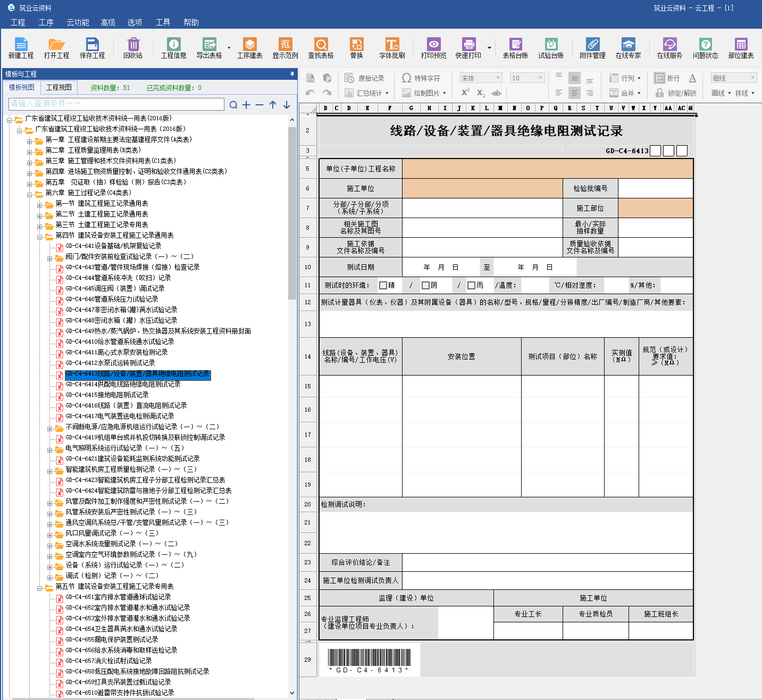Click the 画线 draw line button

pyautogui.click(x=721, y=93)
